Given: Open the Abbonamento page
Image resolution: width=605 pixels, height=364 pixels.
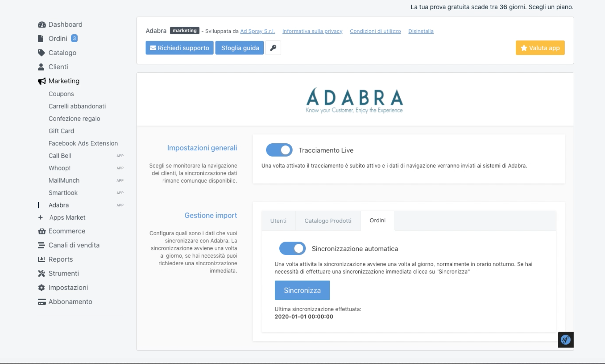Looking at the screenshot, I should [x=70, y=302].
